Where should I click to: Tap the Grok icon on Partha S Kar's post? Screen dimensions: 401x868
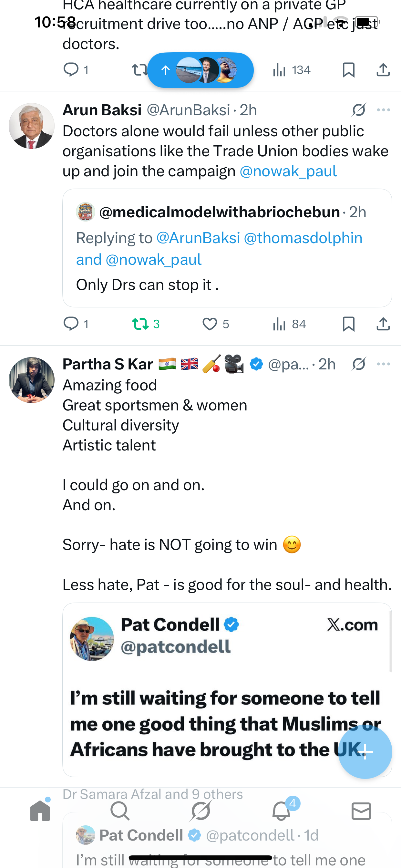(358, 364)
